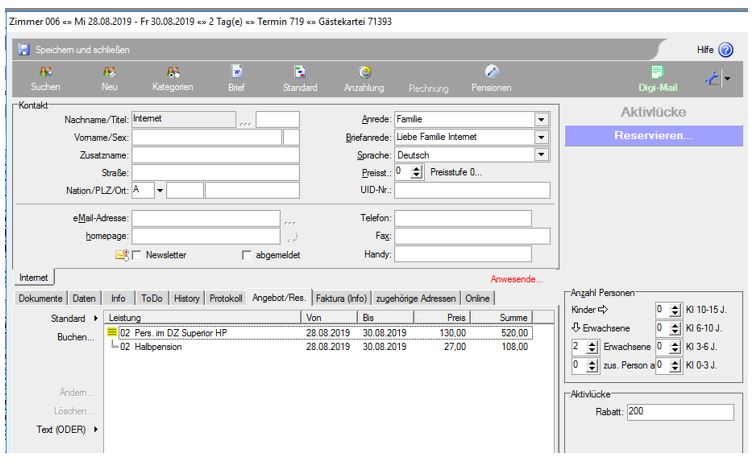Click the Speichern und schließen save icon

point(24,50)
